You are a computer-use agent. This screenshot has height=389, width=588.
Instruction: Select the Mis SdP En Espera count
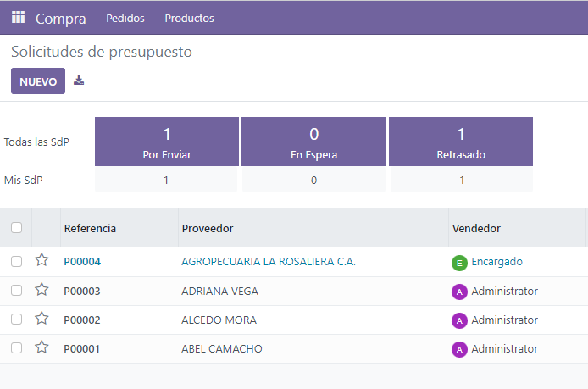pos(313,180)
